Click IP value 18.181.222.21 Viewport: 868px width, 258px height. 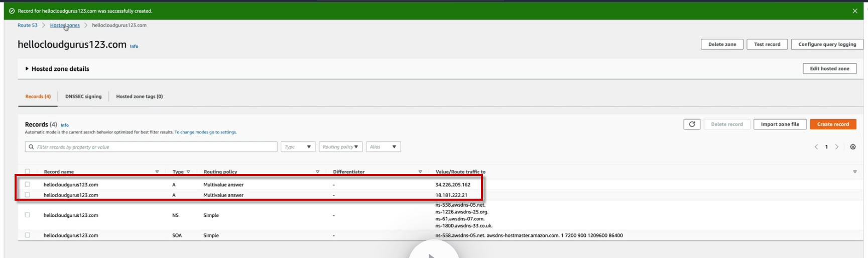[x=451, y=195]
